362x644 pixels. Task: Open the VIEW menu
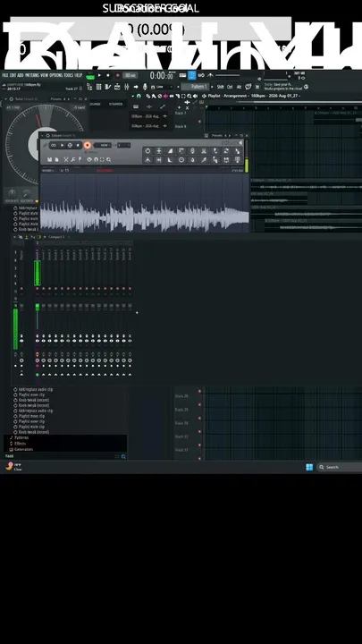click(45, 75)
